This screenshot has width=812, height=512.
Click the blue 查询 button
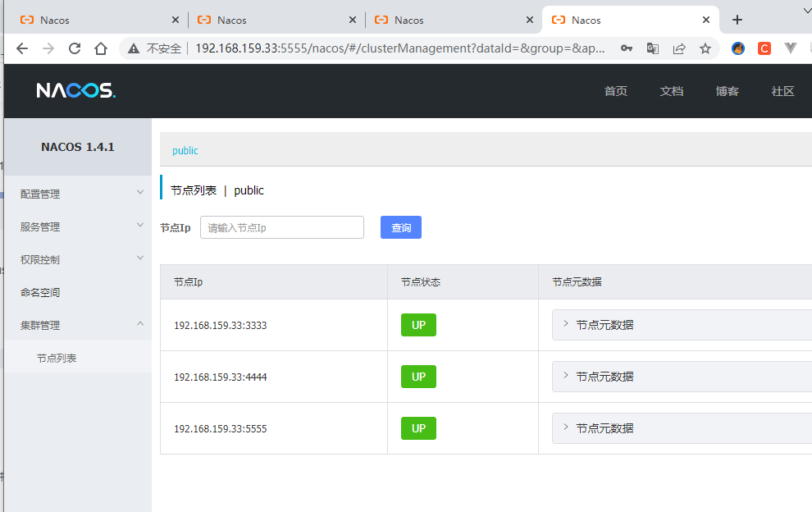401,227
